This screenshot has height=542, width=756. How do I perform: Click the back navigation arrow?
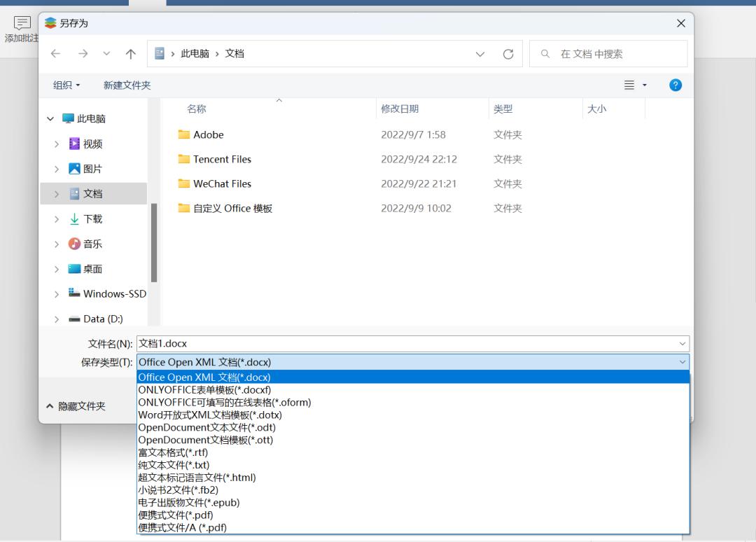(x=56, y=53)
